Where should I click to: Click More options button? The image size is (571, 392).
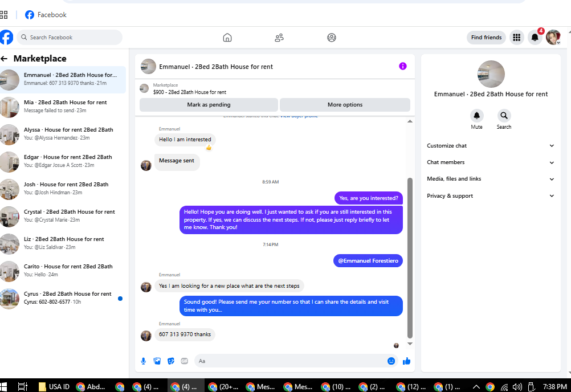(345, 105)
